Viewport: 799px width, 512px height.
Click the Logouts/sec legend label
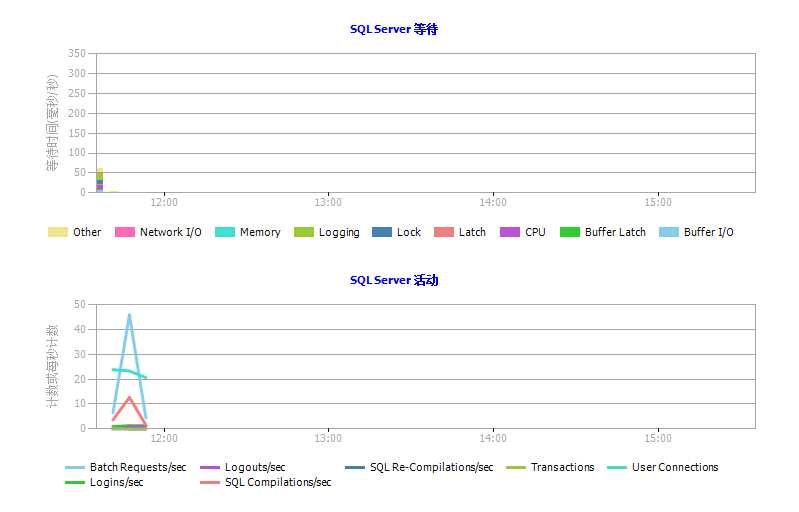[255, 467]
